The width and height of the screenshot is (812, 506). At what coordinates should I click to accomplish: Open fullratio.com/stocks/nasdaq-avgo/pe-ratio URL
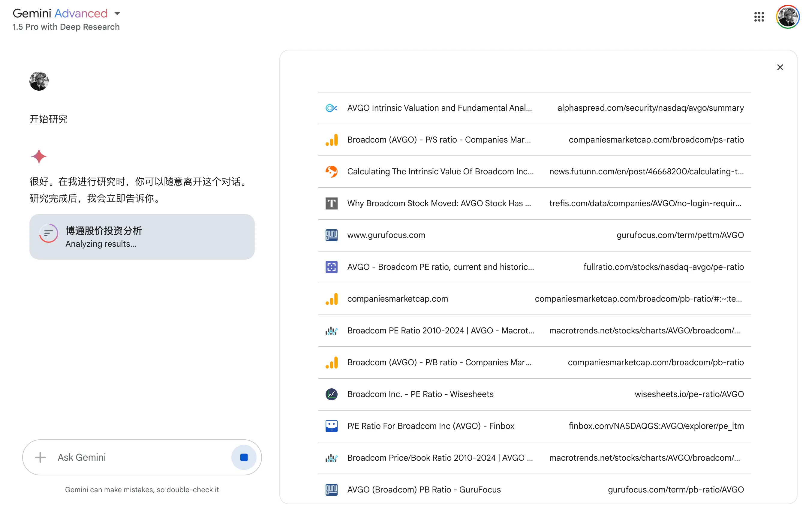click(x=663, y=267)
